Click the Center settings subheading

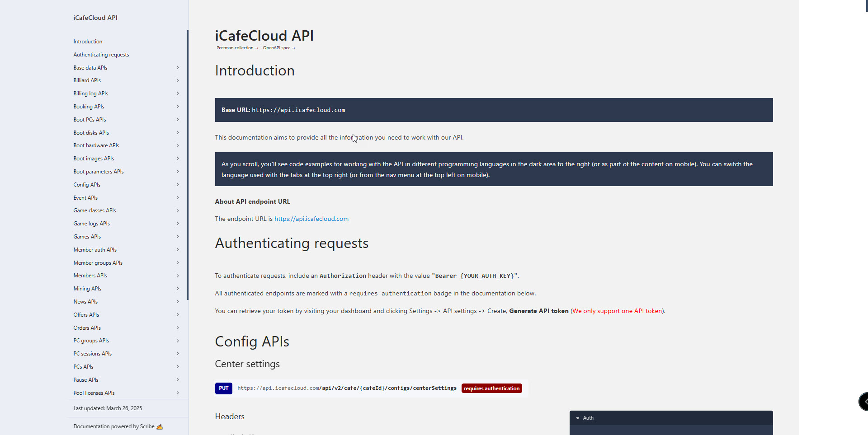247,364
